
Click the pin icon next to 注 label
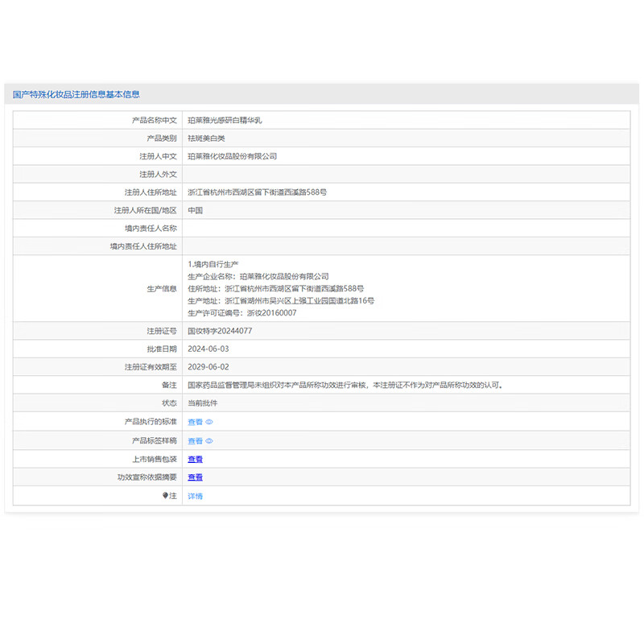(x=166, y=496)
